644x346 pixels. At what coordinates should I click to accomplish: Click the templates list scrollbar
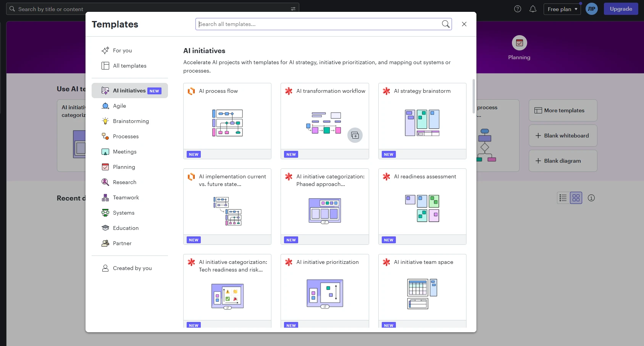point(474,96)
